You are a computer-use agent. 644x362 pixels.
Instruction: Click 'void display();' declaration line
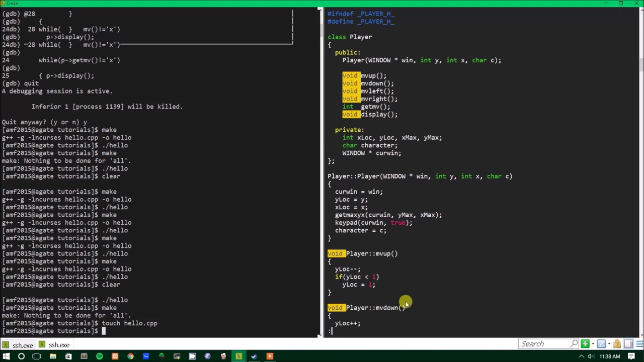pyautogui.click(x=370, y=115)
